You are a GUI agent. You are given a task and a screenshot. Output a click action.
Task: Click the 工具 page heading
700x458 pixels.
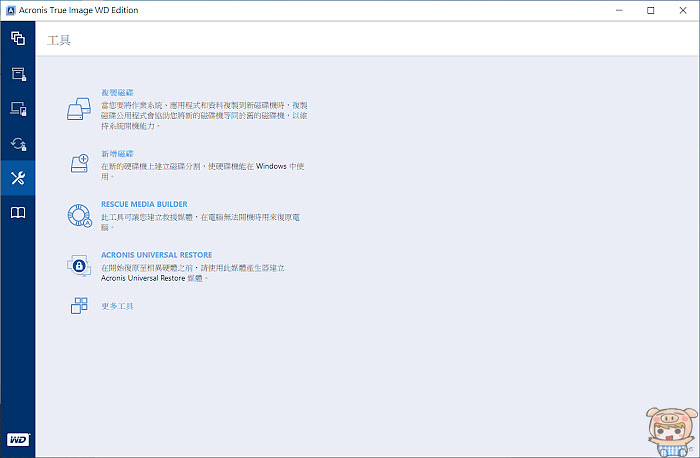click(x=58, y=40)
